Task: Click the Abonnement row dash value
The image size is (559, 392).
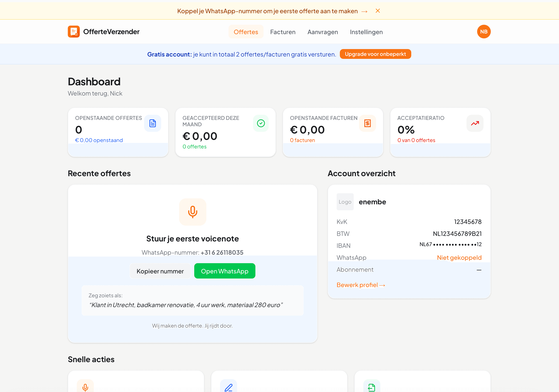Action: pos(479,270)
